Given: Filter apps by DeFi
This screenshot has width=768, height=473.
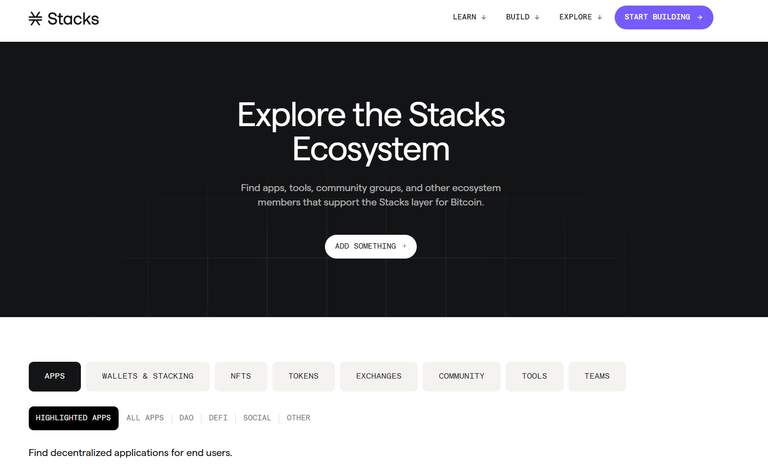Looking at the screenshot, I should tap(218, 418).
